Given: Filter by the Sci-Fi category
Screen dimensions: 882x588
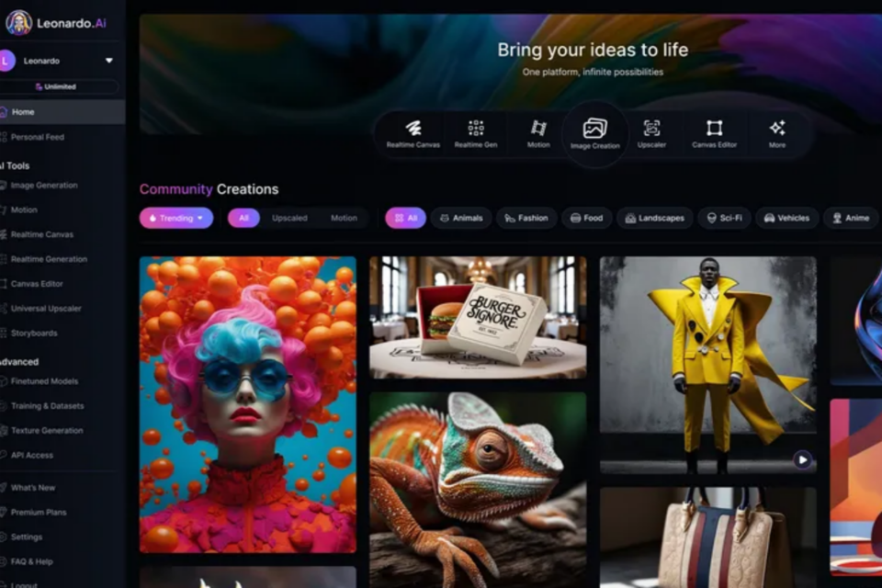Looking at the screenshot, I should click(x=723, y=218).
